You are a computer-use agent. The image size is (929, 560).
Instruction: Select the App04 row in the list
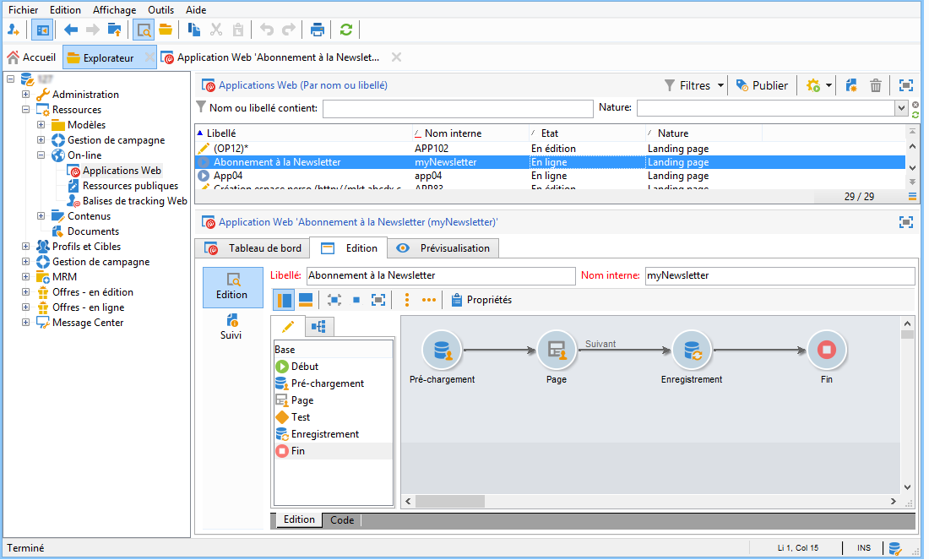coord(550,176)
